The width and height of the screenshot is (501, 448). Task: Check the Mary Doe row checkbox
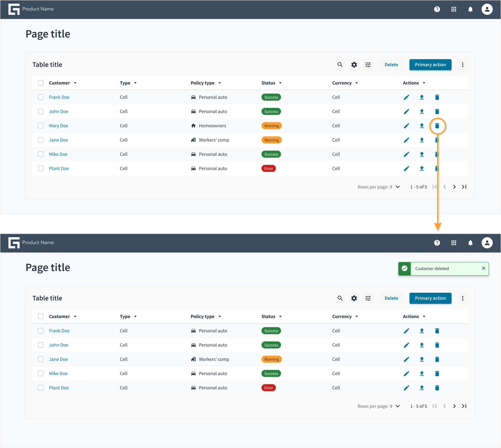click(41, 126)
